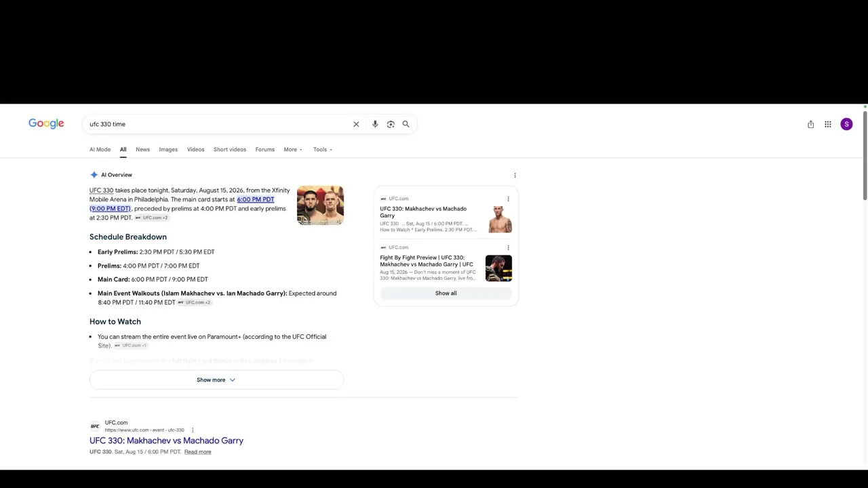This screenshot has width=868, height=488.
Task: Switch to the Images tab
Action: click(x=168, y=149)
